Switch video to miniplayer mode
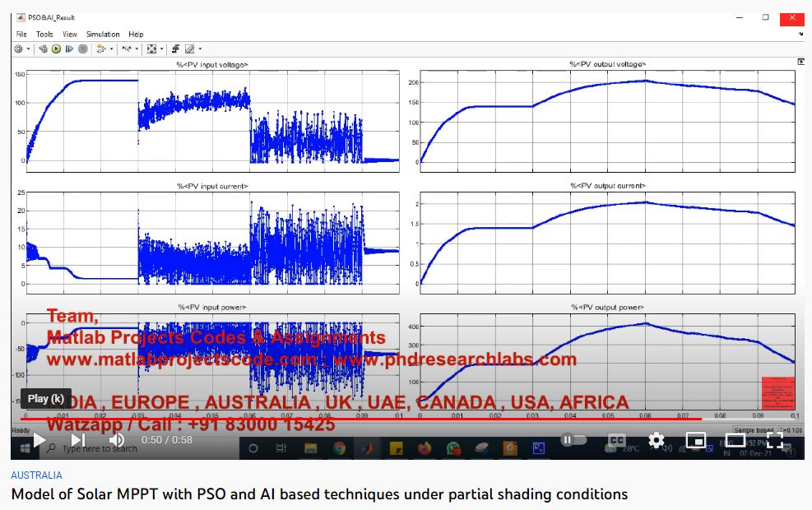 (x=695, y=440)
